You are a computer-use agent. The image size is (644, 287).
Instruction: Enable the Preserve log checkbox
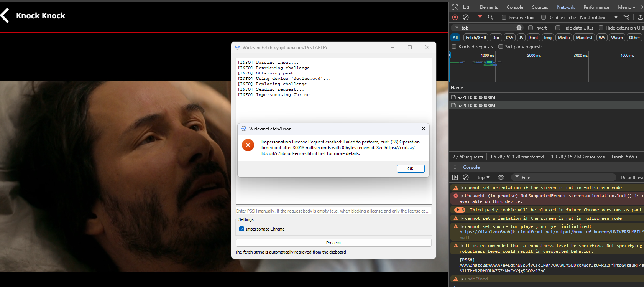504,17
